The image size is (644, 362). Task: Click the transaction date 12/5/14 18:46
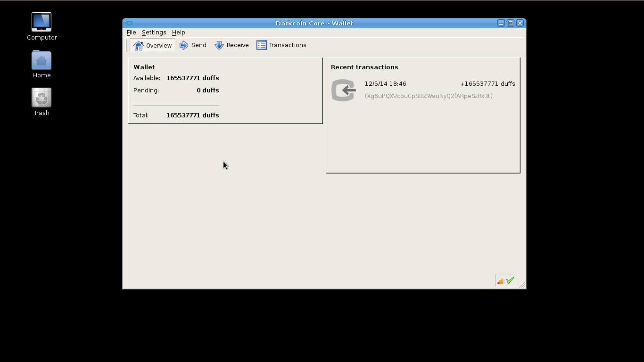coord(385,84)
